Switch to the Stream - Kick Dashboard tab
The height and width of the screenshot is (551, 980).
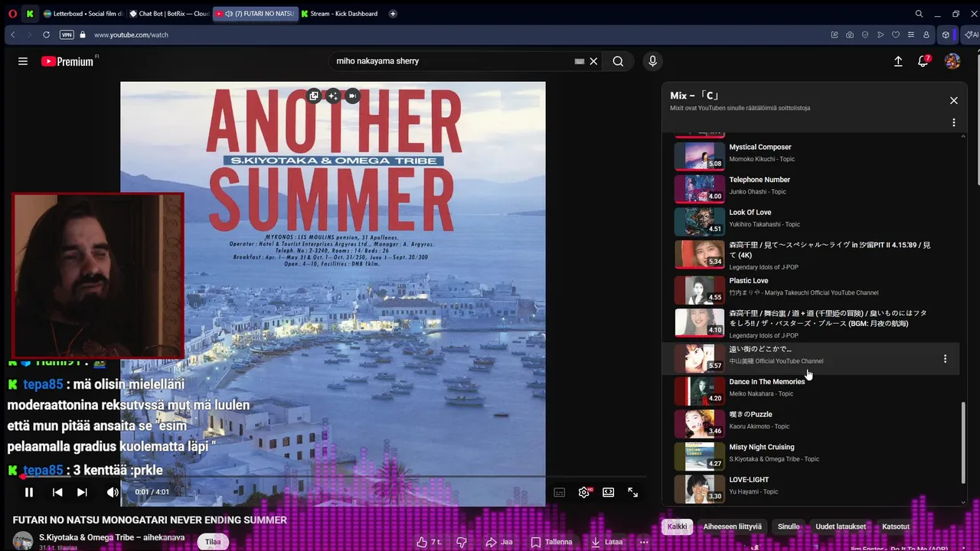(x=339, y=14)
